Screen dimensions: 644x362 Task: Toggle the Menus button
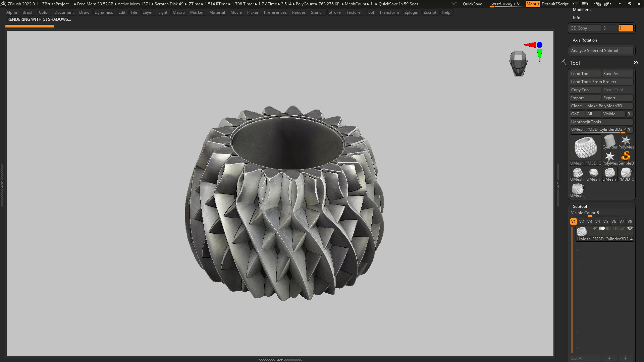tap(533, 4)
